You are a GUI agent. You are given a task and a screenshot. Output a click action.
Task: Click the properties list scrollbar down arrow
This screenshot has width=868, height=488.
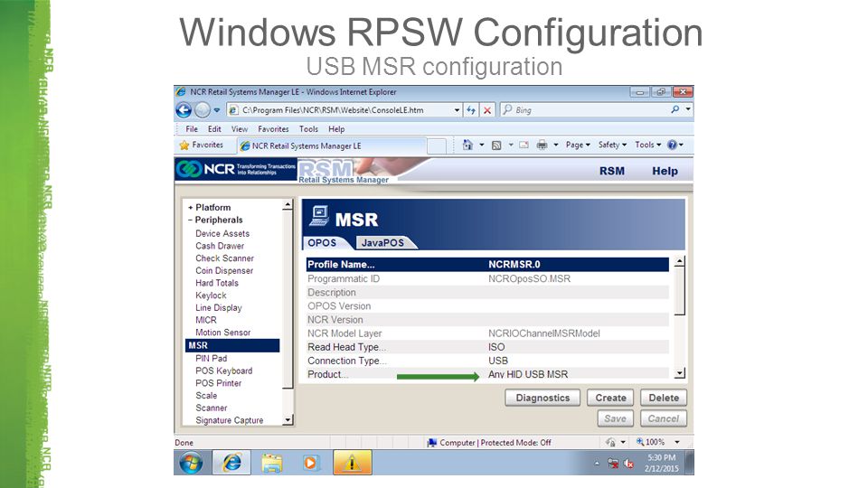tap(680, 373)
